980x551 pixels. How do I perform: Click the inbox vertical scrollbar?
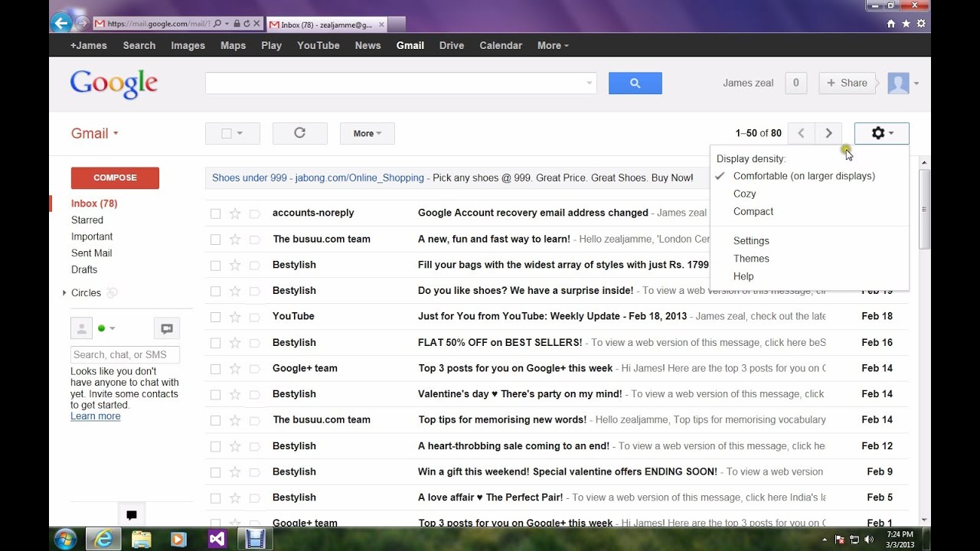click(924, 208)
